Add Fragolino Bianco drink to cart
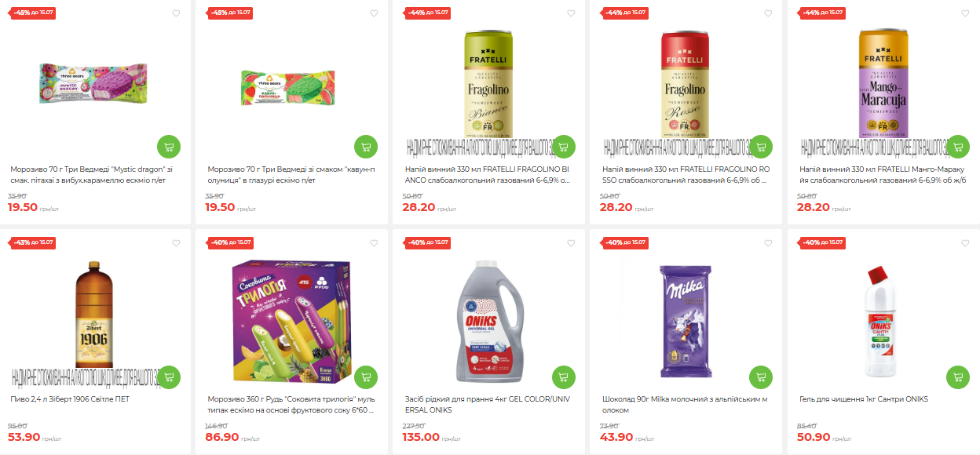980x455 pixels. tap(564, 147)
